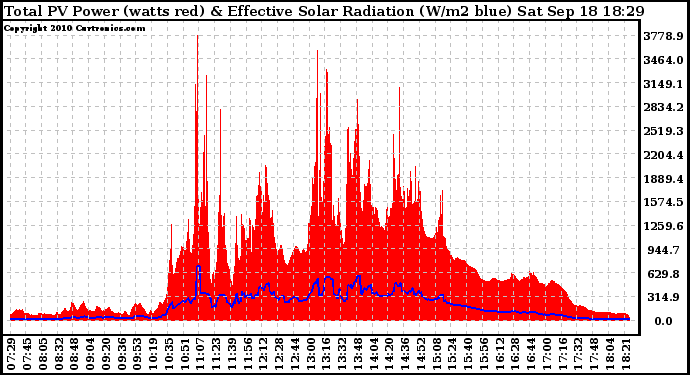Select the time label 13:00

311,354
